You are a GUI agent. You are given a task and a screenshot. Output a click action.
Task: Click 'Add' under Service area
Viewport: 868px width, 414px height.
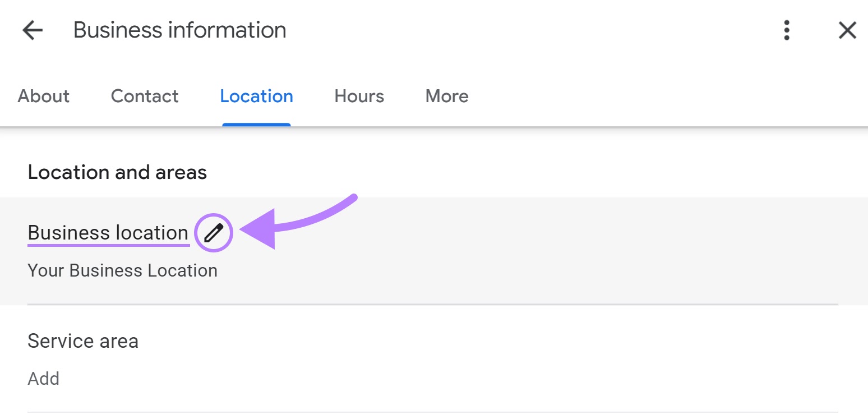tap(43, 379)
